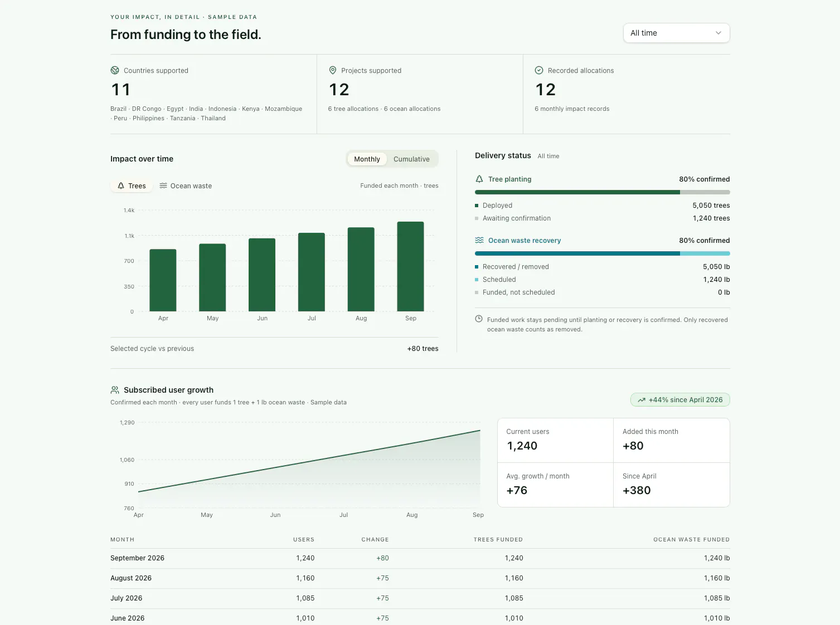
Task: Click the clock icon beside the funded work note
Action: pos(479,319)
